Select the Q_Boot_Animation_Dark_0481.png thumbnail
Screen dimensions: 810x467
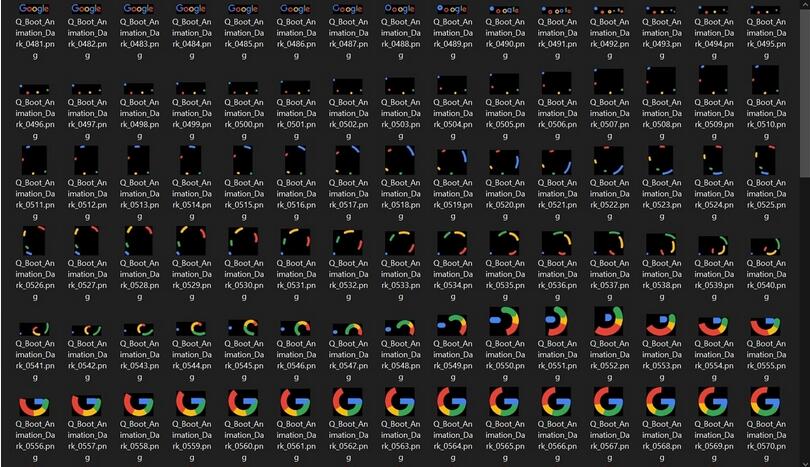click(x=35, y=9)
